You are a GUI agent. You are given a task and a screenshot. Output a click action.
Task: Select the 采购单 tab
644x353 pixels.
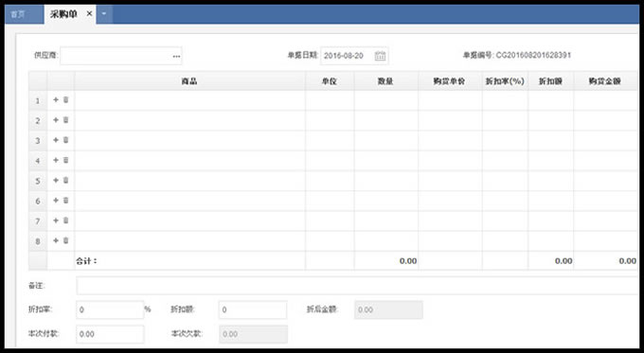coord(63,14)
